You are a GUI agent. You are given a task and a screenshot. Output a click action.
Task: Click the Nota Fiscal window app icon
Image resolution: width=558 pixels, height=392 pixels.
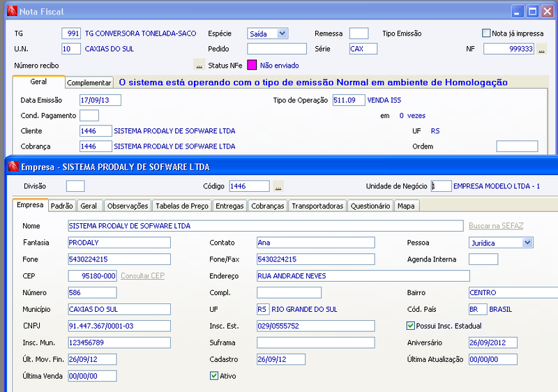[x=12, y=11]
